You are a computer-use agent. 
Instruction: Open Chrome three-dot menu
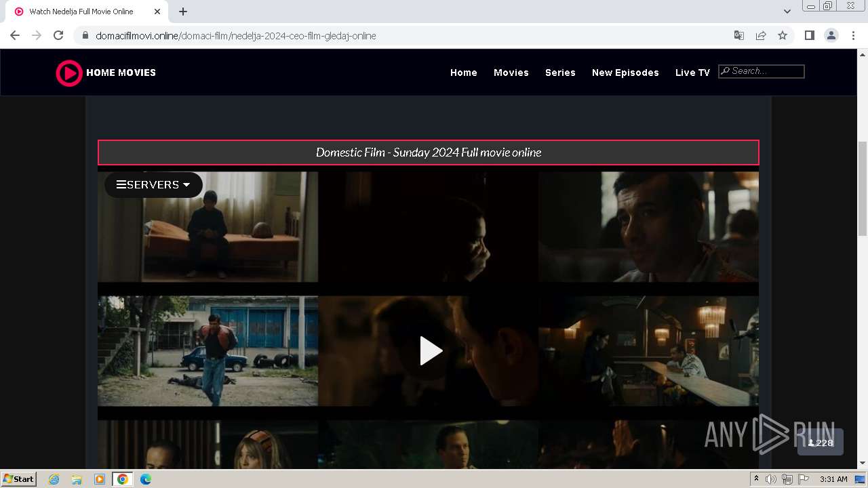point(854,35)
